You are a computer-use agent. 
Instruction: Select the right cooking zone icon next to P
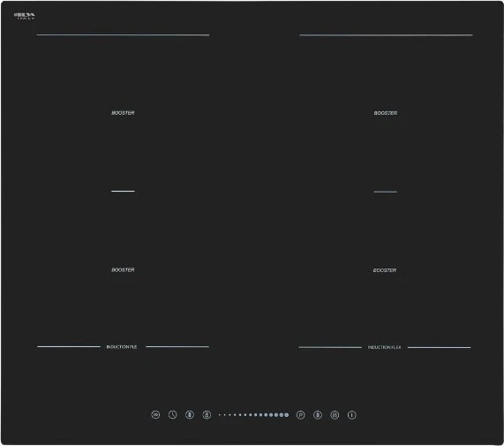[x=318, y=415]
